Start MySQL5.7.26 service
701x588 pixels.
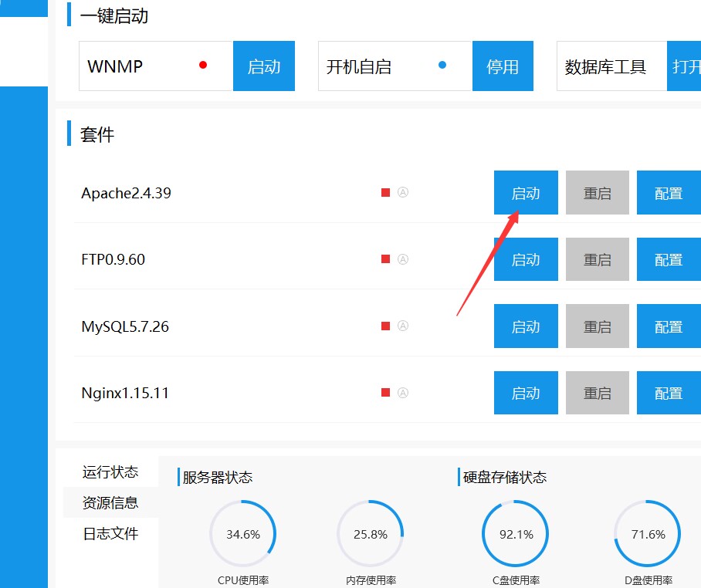[x=526, y=326]
